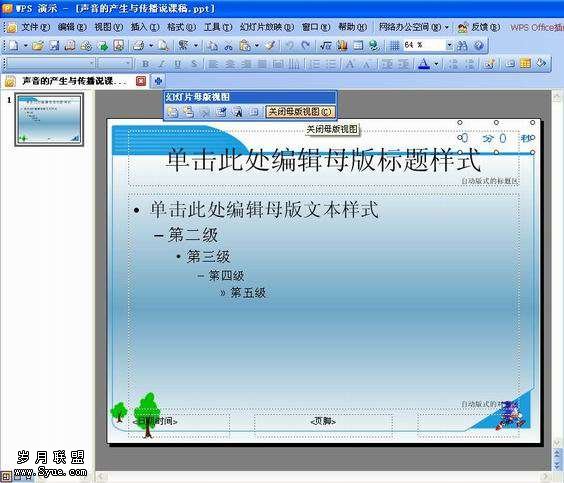The width and height of the screenshot is (564, 483).
Task: Expand the 繁 conversion dropdown arrow
Action: (196, 46)
